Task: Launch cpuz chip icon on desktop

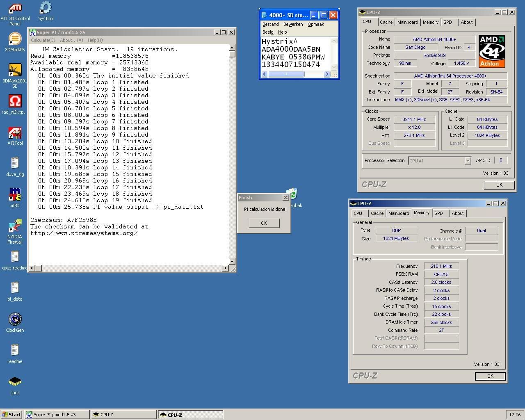Action: (x=15, y=382)
